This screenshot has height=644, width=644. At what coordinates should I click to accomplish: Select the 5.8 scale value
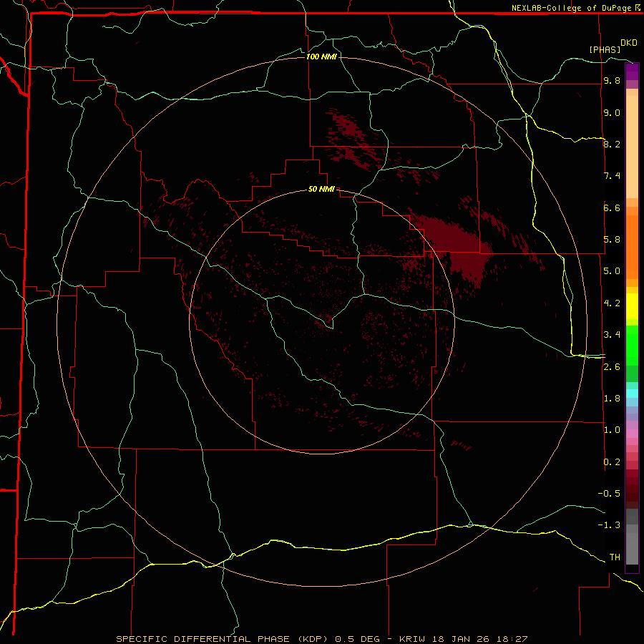click(x=612, y=240)
